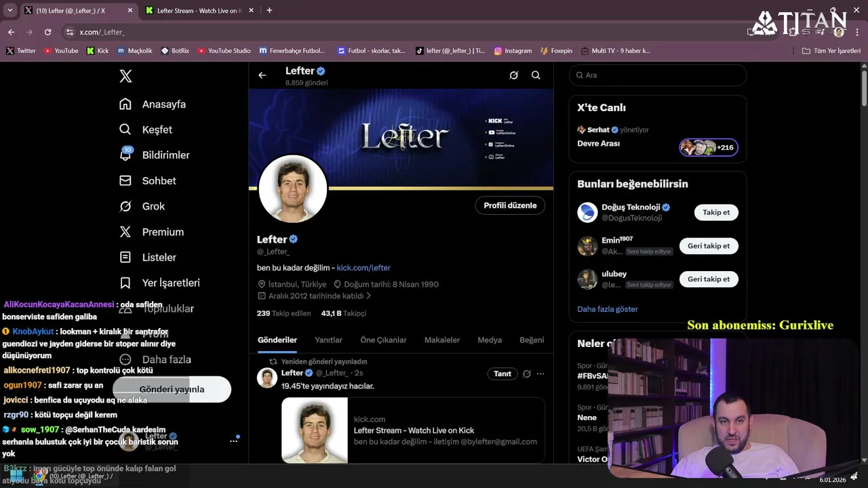The image size is (868, 488).
Task: Open BotRix bookmark
Action: point(175,51)
